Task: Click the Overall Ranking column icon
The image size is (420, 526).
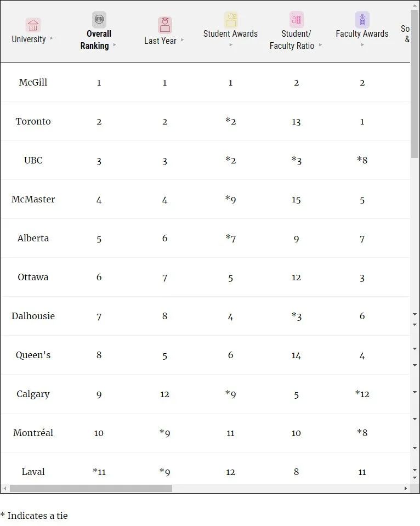Action: pos(99,19)
